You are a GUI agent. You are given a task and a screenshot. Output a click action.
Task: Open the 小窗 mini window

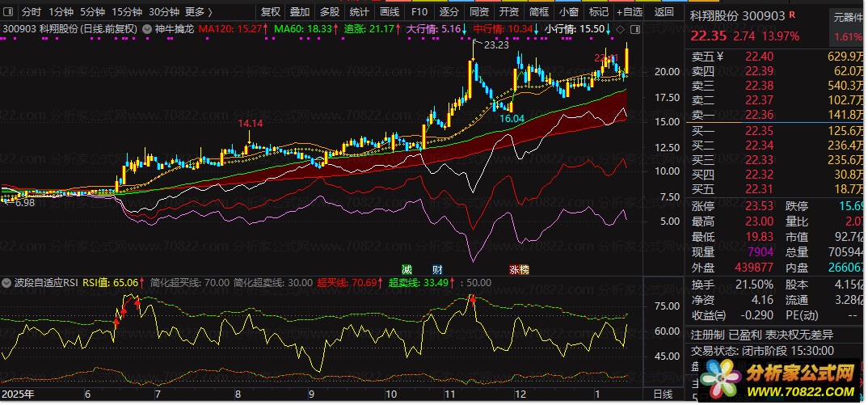tap(568, 11)
